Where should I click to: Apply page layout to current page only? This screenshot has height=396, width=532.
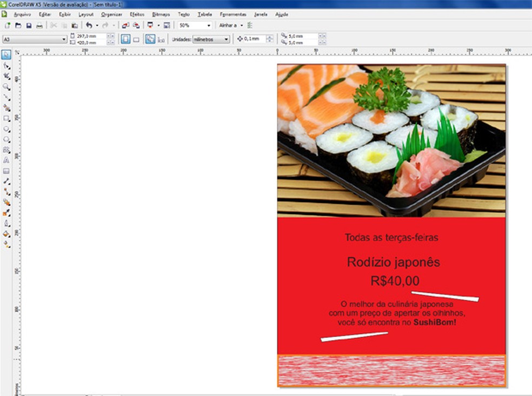pyautogui.click(x=161, y=39)
